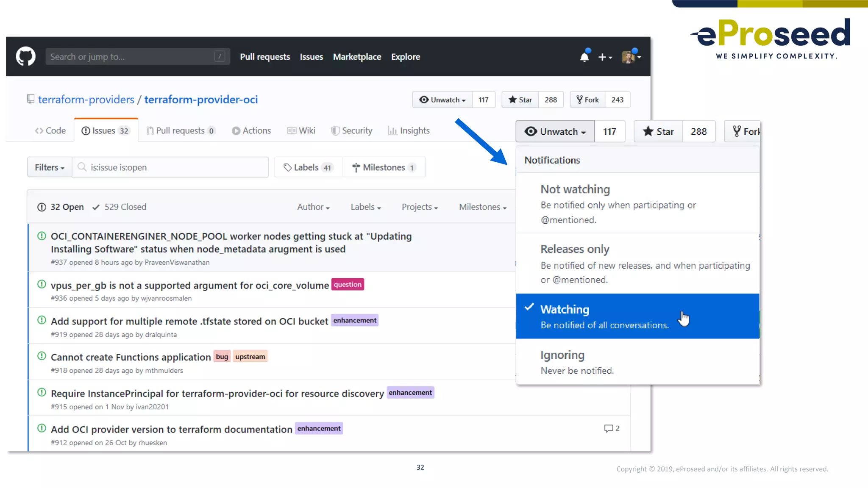The image size is (868, 488).
Task: Open the multiple remote .tfstate issue
Action: 189,321
